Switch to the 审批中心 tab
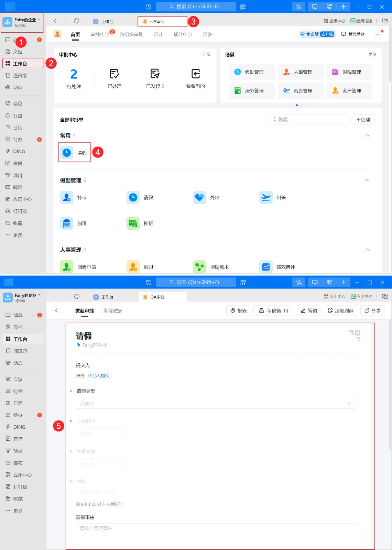Screen dimensions: 392x550 pyautogui.click(x=100, y=34)
